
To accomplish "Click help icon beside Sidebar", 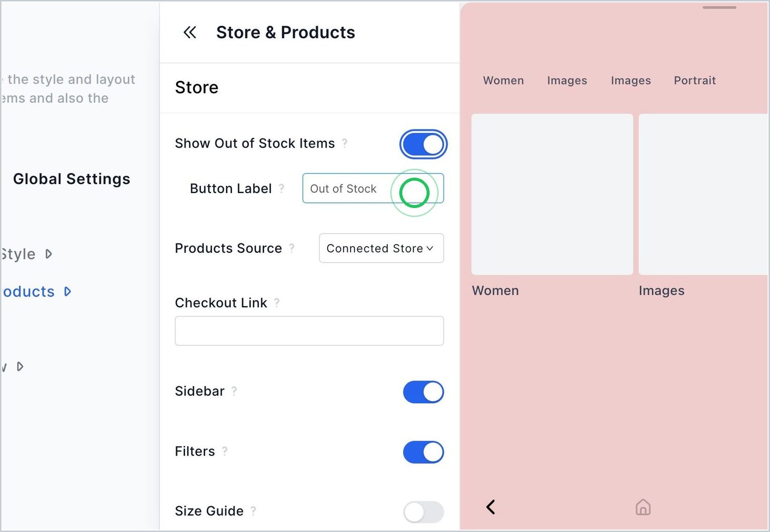I will tap(234, 391).
